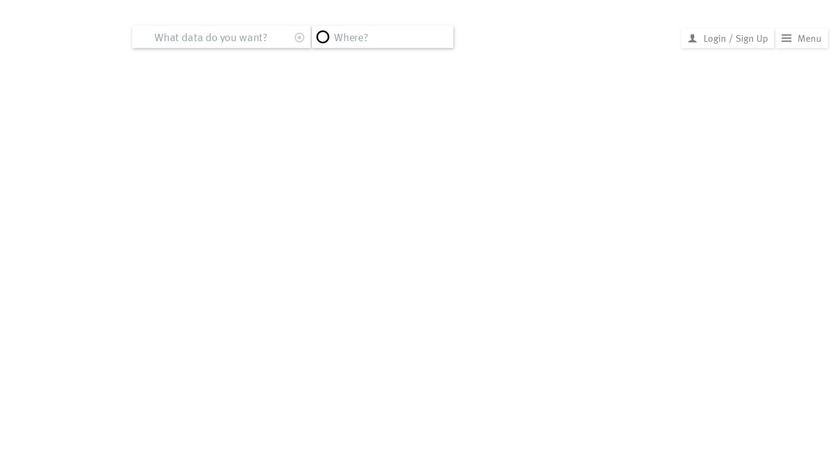Click the "Menu" label text

point(809,39)
